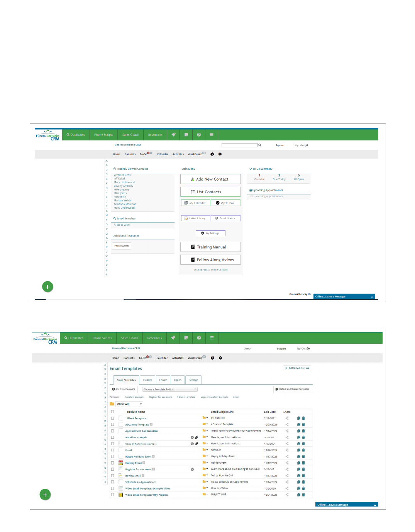Click the paperclip icon in Autoflow Example row

(x=196, y=437)
